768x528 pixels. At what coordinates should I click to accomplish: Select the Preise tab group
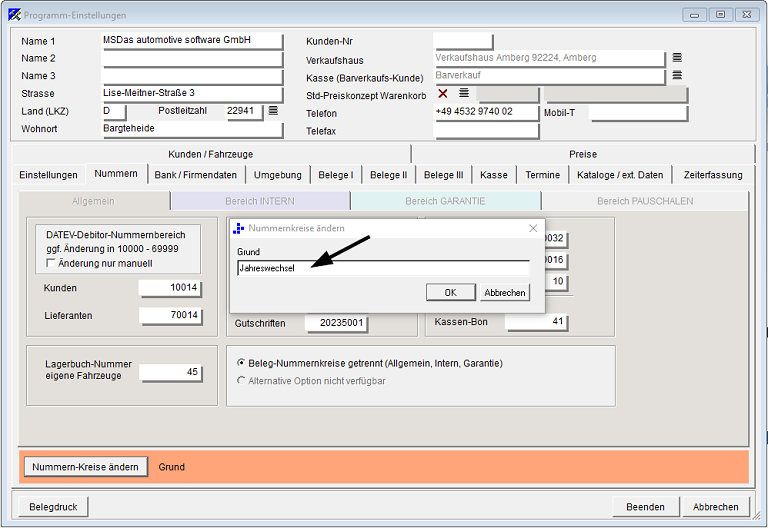tap(583, 154)
